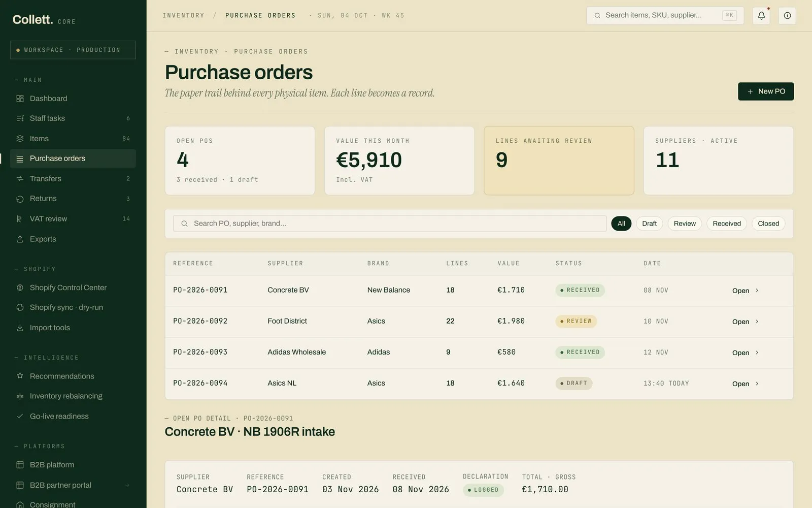812x508 pixels.
Task: Click the VAT review icon
Action: tap(20, 219)
